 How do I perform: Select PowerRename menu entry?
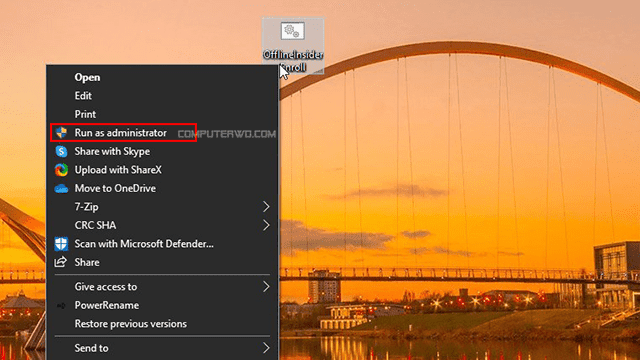(x=162, y=305)
